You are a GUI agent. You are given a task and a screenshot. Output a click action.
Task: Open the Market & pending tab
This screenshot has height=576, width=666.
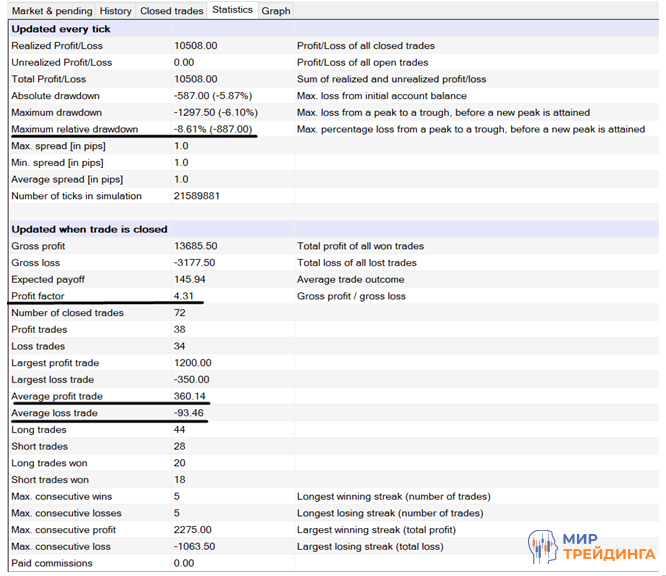pyautogui.click(x=50, y=11)
